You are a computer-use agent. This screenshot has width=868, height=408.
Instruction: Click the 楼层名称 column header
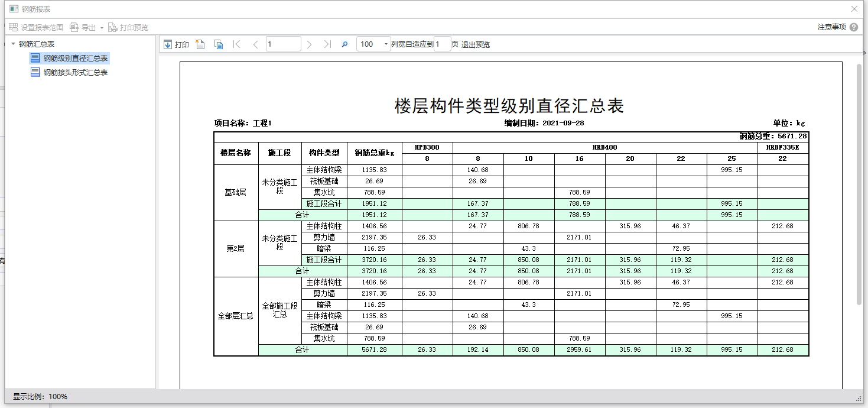pos(236,153)
